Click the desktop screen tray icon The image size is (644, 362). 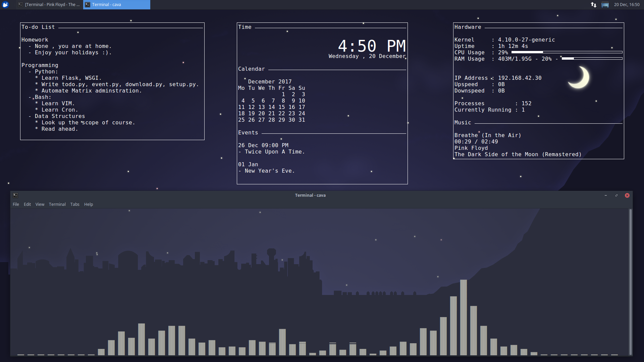coord(605,5)
